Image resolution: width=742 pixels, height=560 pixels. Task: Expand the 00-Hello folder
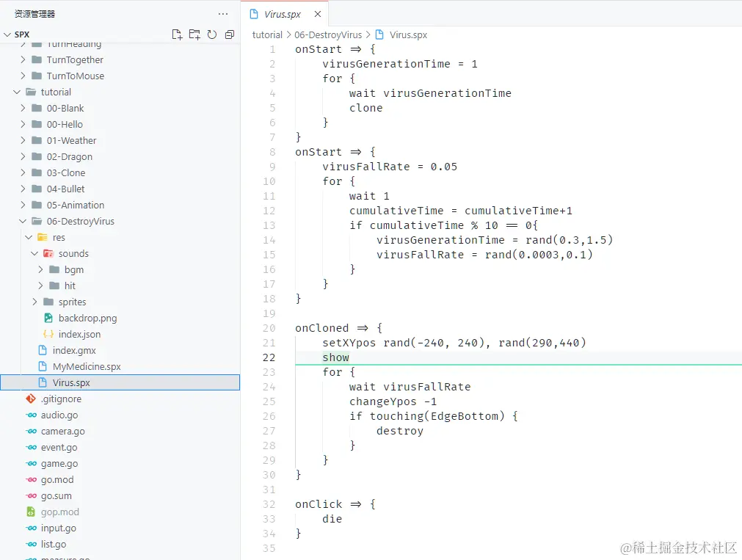tap(23, 124)
